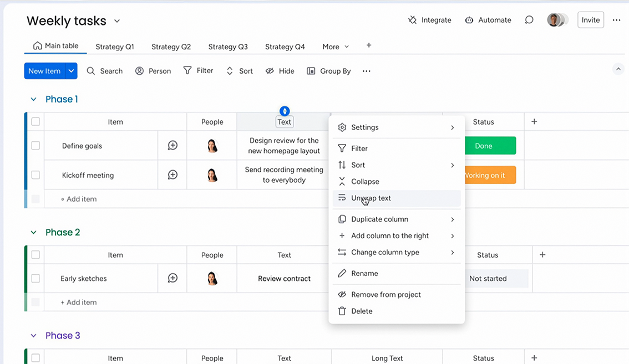Open the New Item dropdown arrow
Image resolution: width=629 pixels, height=364 pixels.
72,71
